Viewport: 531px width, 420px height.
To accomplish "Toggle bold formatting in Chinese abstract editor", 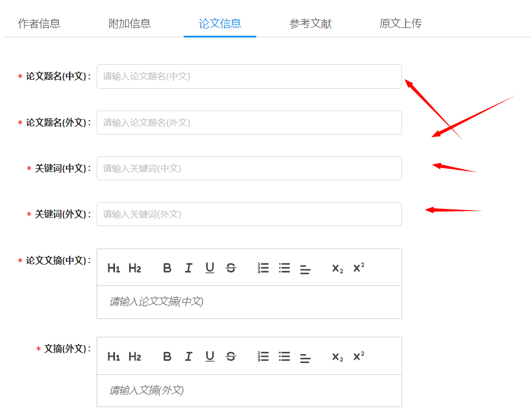I will (167, 268).
